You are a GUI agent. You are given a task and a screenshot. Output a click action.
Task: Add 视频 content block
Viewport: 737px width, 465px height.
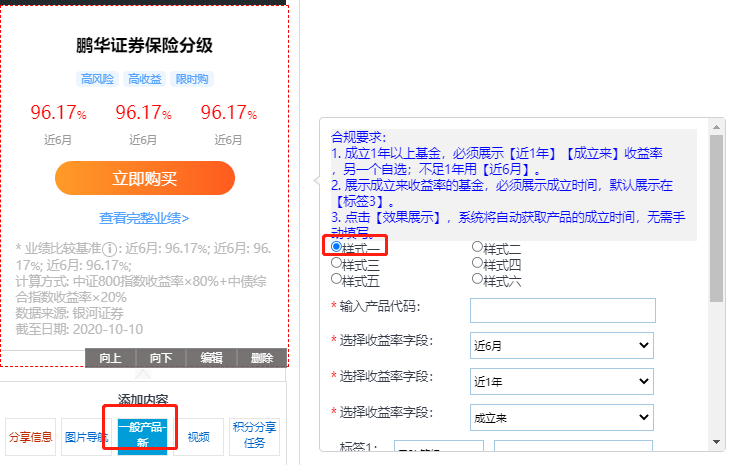click(198, 437)
